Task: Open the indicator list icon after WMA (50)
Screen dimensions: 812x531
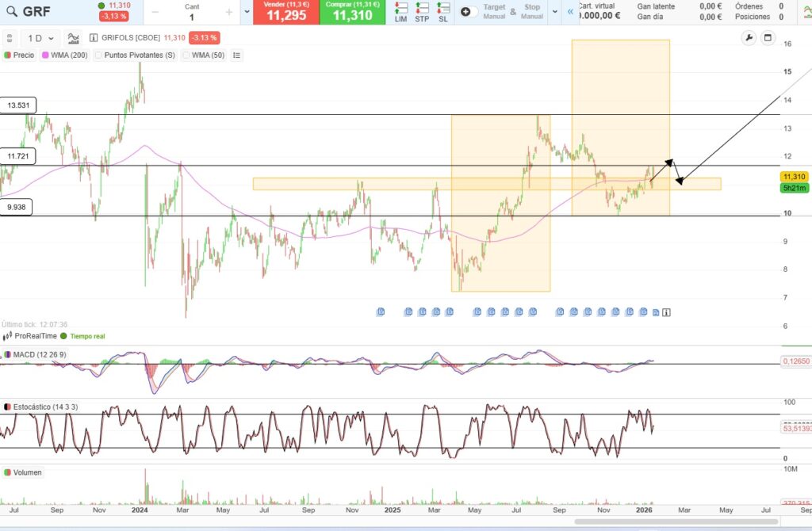Action: click(x=236, y=55)
